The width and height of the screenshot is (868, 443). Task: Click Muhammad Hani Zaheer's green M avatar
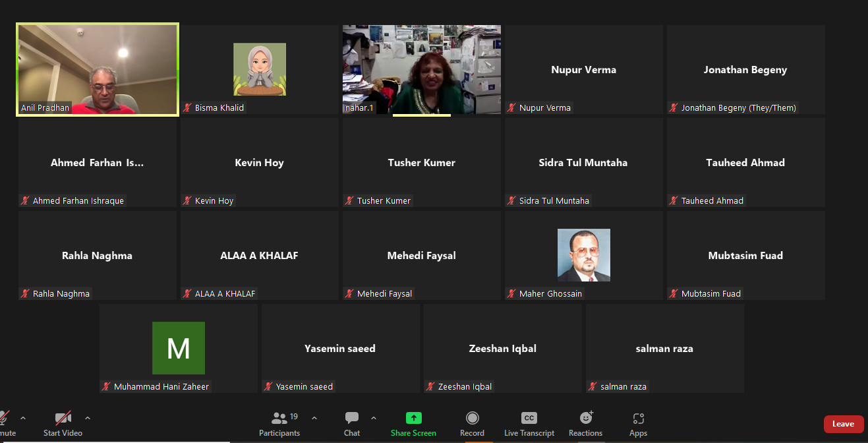(x=178, y=348)
